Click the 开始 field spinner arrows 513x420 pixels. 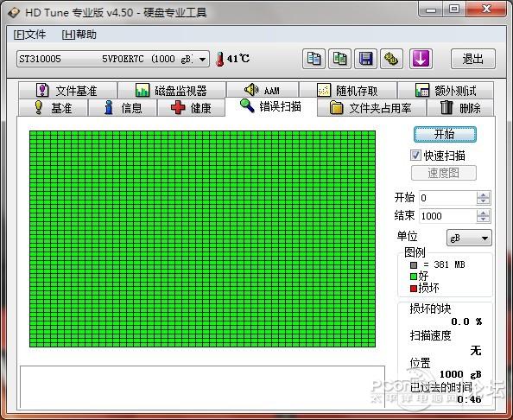(x=484, y=198)
